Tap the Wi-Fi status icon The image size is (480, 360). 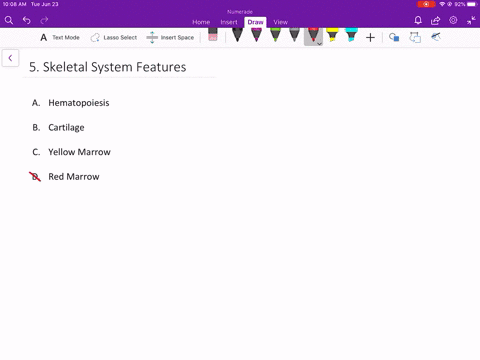pos(442,4)
